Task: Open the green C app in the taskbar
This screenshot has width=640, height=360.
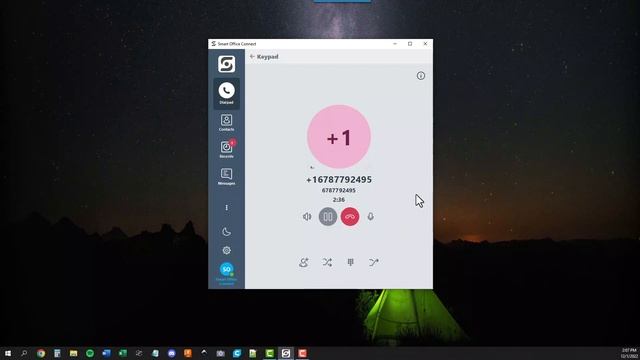Action: tap(269, 353)
